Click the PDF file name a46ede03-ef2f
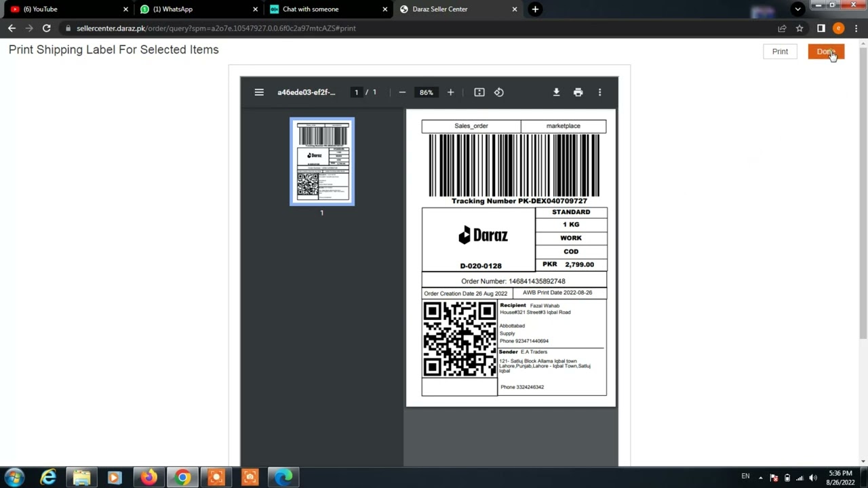Image resolution: width=868 pixels, height=488 pixels. [306, 92]
